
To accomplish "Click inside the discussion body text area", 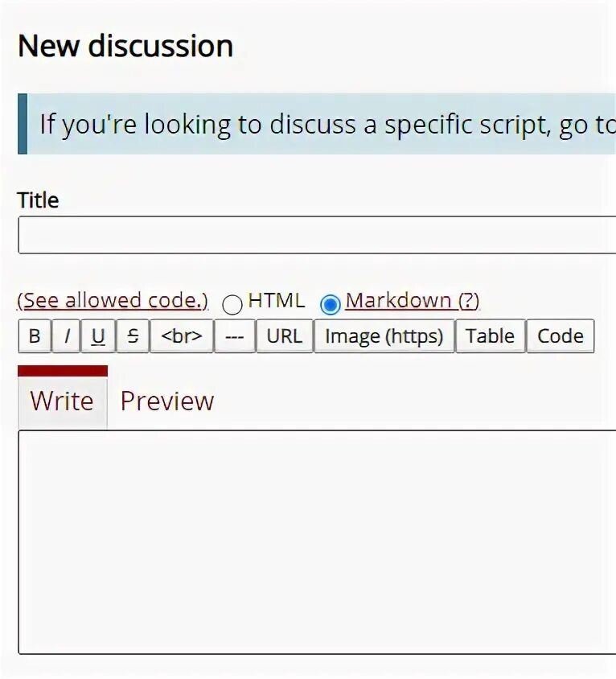I will click(317, 542).
